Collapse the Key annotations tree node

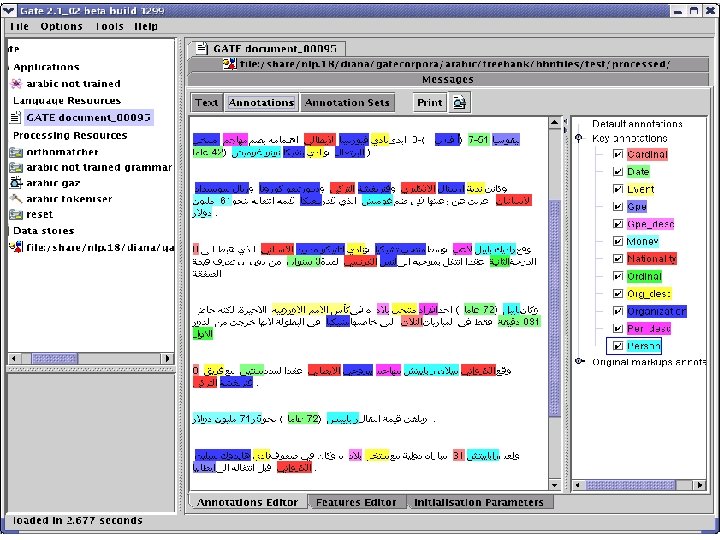579,138
